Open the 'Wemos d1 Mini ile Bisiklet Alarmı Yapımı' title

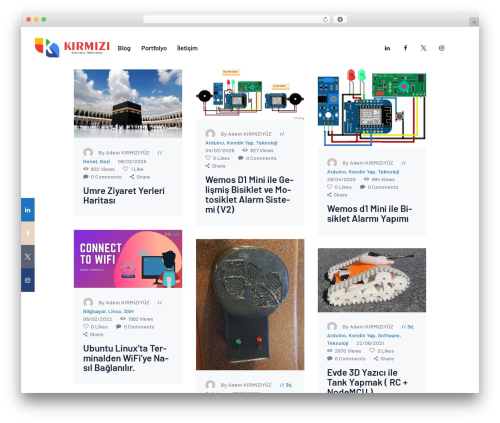(369, 214)
